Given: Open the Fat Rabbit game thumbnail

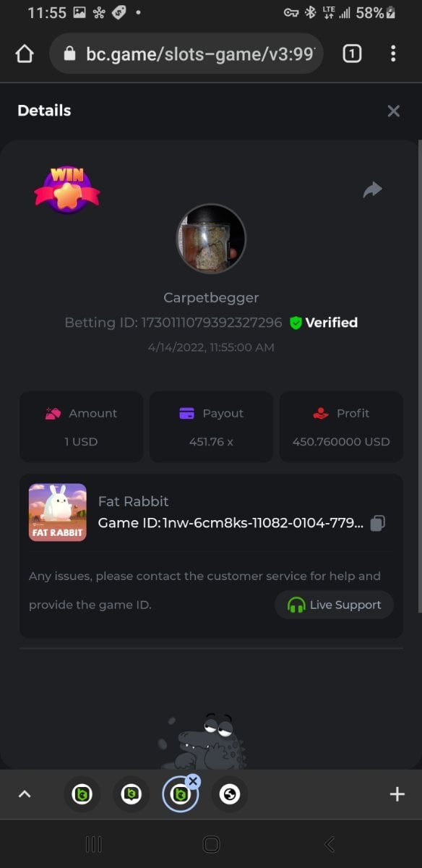Looking at the screenshot, I should (x=58, y=512).
